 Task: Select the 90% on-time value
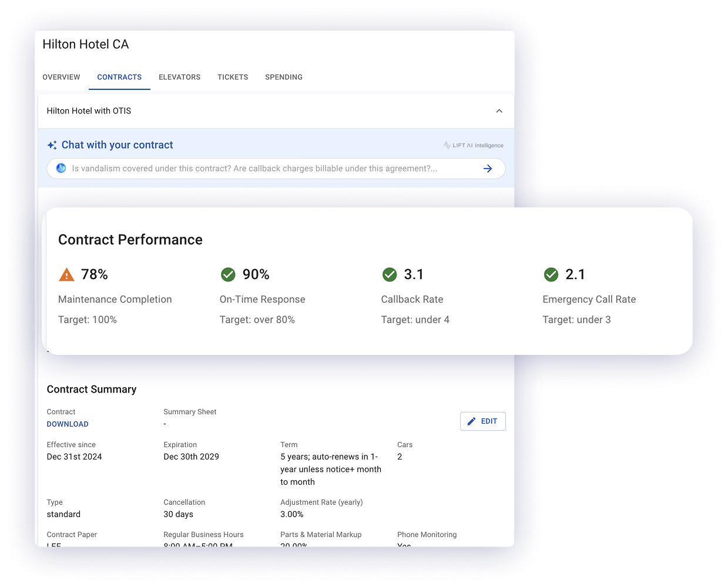coord(256,274)
